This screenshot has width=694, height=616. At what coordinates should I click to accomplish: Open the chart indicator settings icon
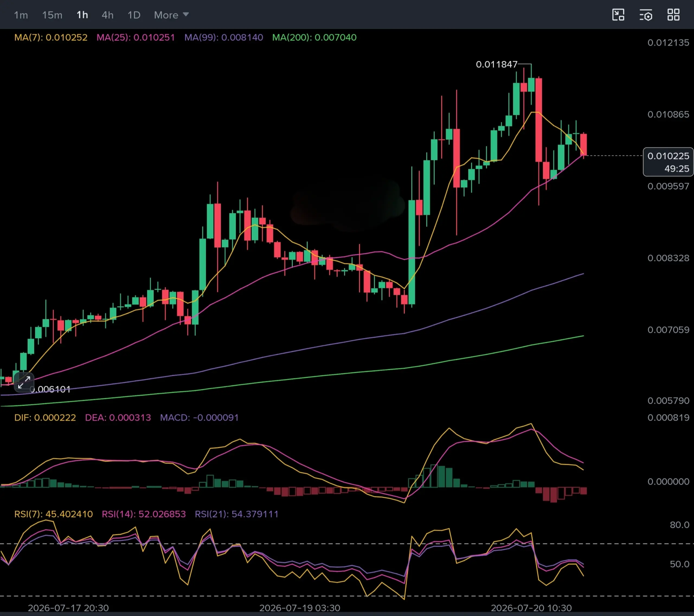coord(646,15)
